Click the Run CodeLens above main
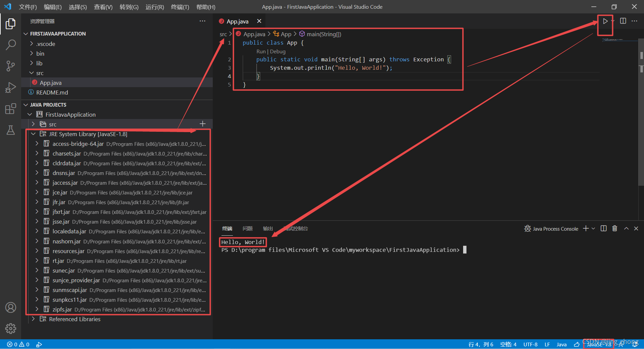 [261, 51]
